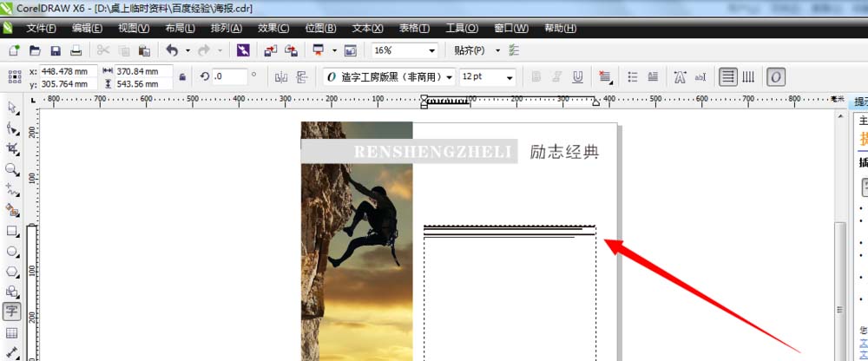This screenshot has height=361, width=868.
Task: Cut selection with scissors icon
Action: (103, 50)
